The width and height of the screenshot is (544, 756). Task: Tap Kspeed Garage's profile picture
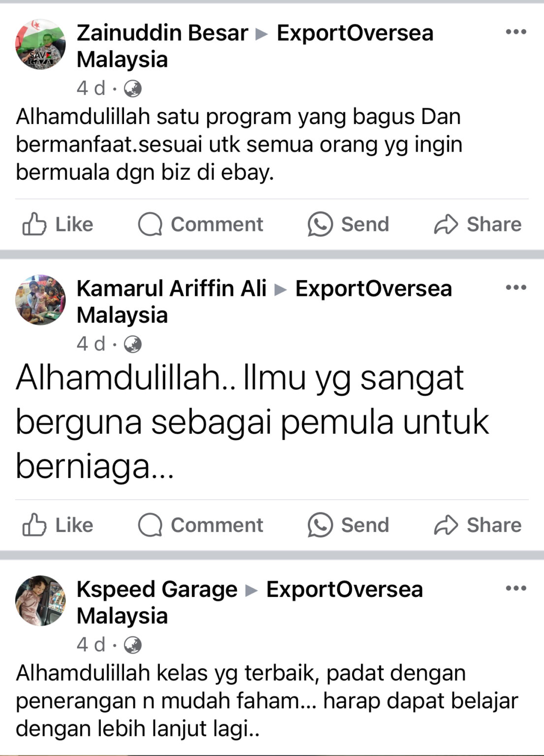[40, 600]
